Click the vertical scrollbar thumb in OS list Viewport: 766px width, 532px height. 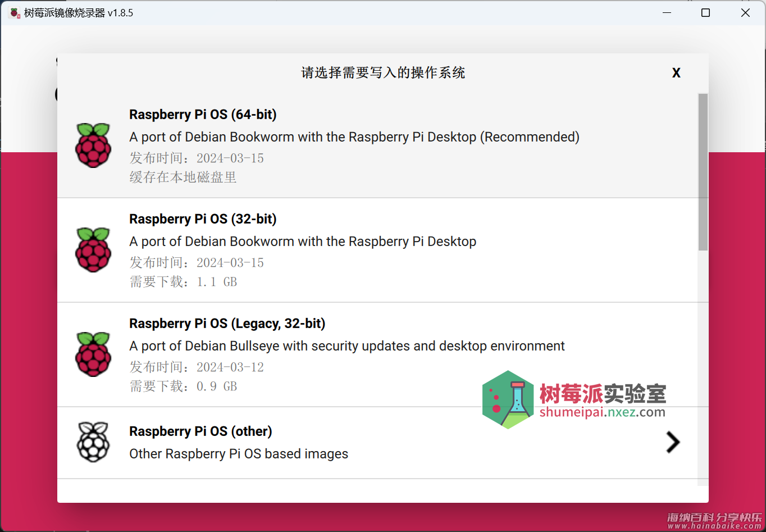click(x=703, y=172)
